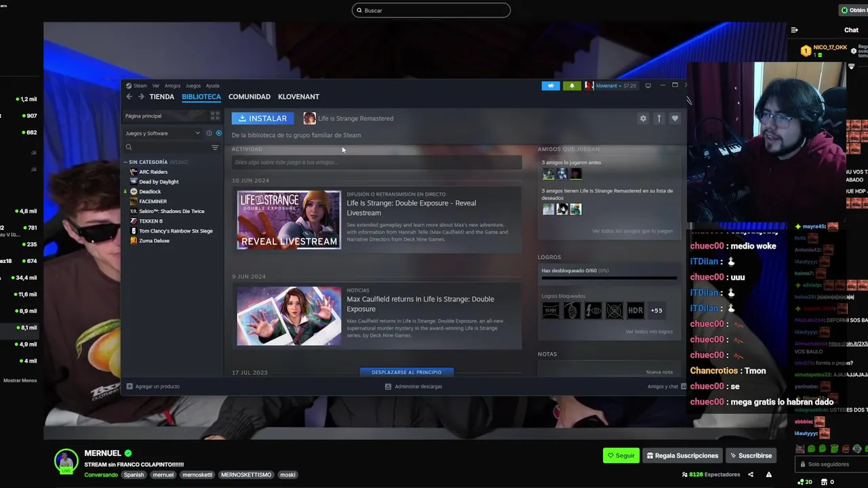Collapse the SIN CATEGORÍA section
The width and height of the screenshot is (868, 488).
[x=125, y=162]
